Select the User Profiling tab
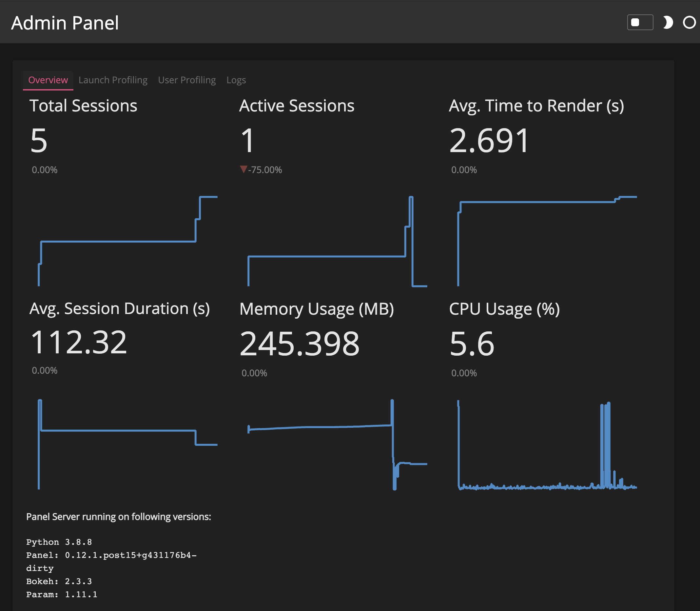This screenshot has height=611, width=700. click(x=187, y=80)
